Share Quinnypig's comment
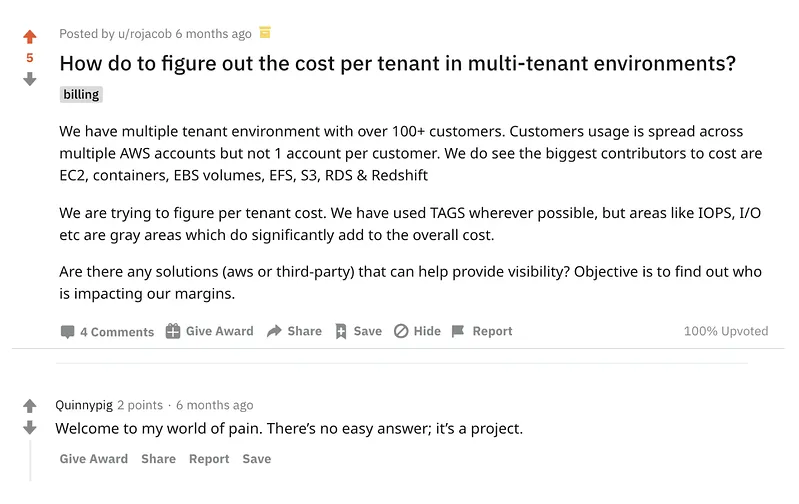 (158, 459)
